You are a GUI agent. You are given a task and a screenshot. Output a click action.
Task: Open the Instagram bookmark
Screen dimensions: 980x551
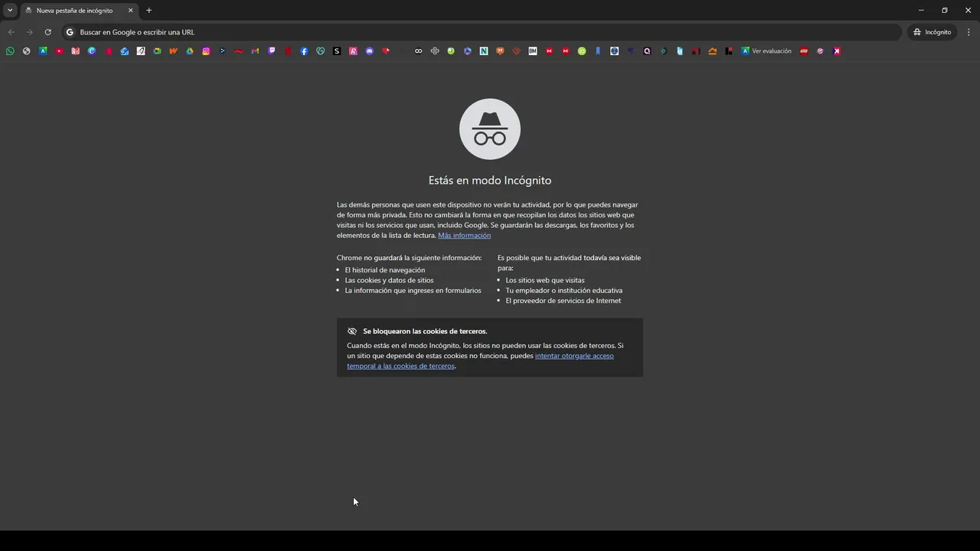pos(206,51)
